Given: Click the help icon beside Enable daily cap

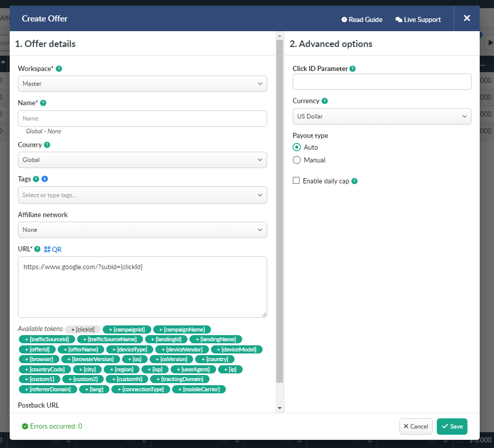Looking at the screenshot, I should (x=355, y=181).
